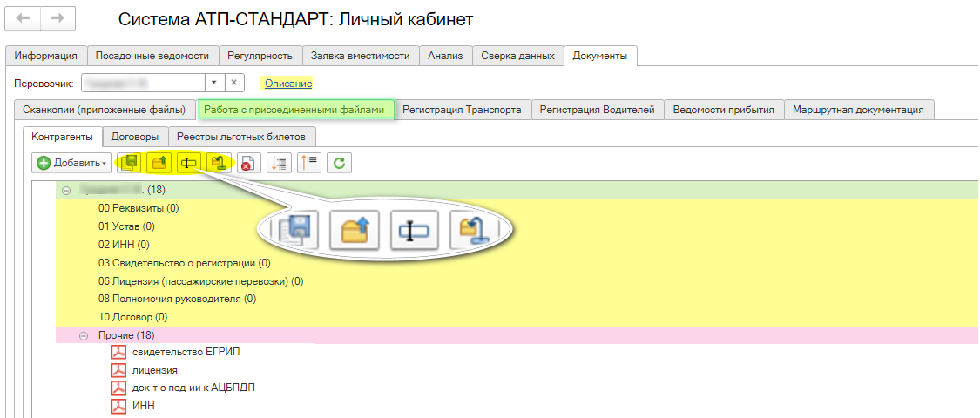Collapse the Прочие (18) tree node
980x418 pixels.
coord(84,335)
